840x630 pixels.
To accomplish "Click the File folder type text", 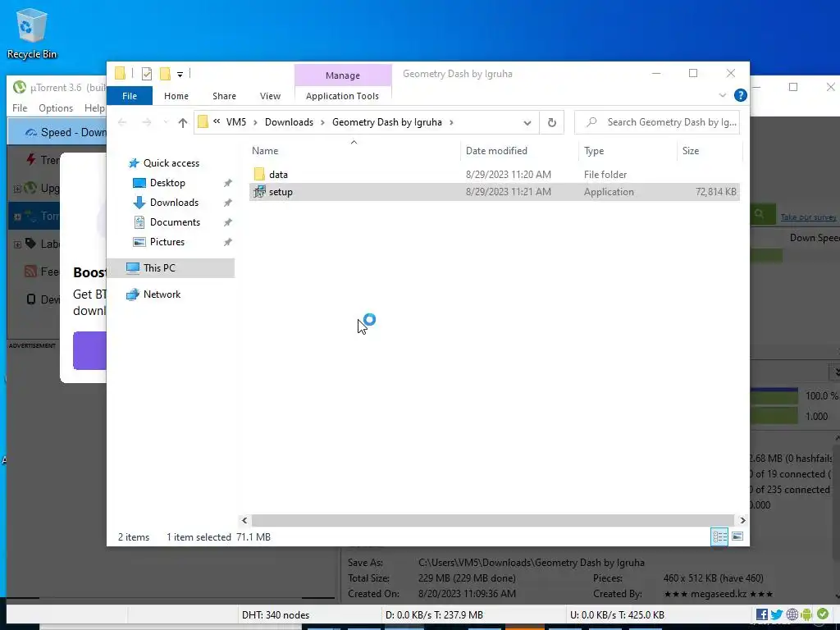I will 605,175.
